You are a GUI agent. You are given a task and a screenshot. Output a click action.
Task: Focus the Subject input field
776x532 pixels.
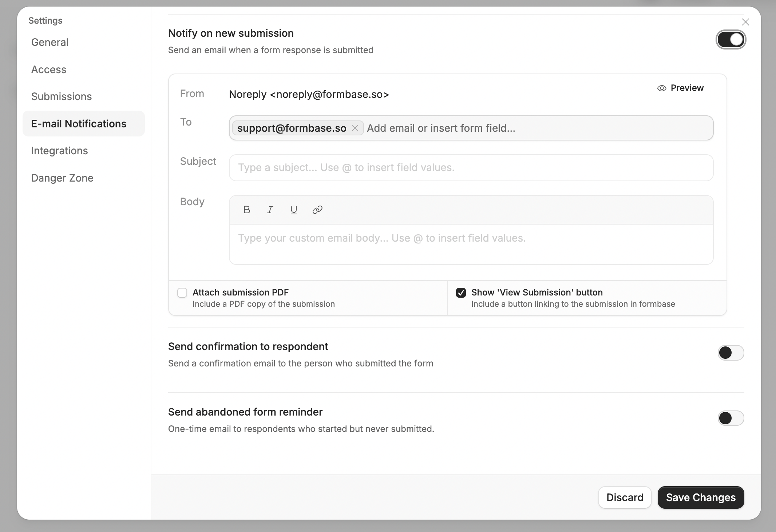(471, 168)
